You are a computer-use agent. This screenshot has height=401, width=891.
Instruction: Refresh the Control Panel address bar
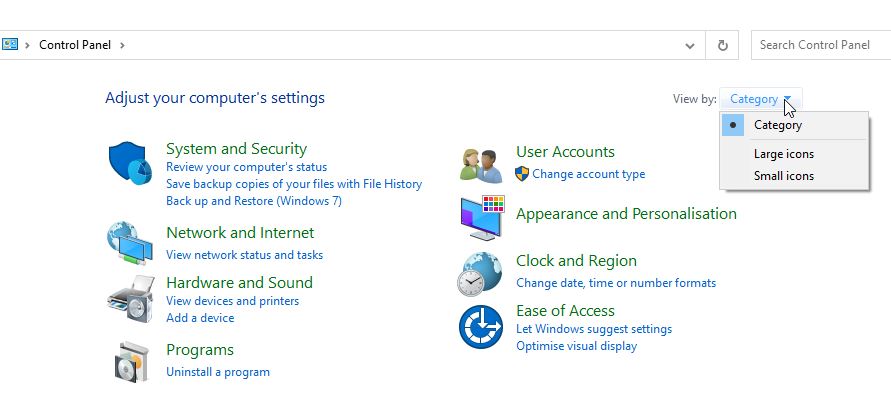[x=720, y=45]
